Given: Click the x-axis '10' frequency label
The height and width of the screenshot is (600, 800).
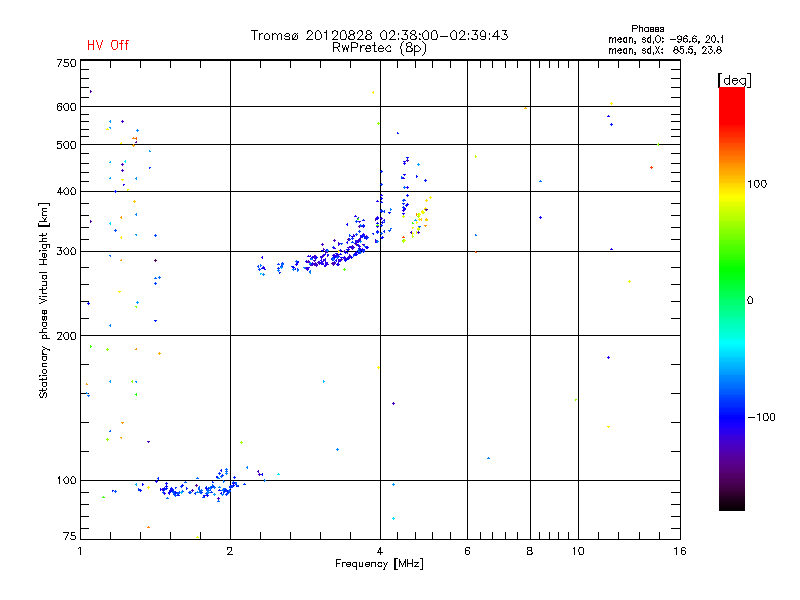Looking at the screenshot, I should pos(578,551).
